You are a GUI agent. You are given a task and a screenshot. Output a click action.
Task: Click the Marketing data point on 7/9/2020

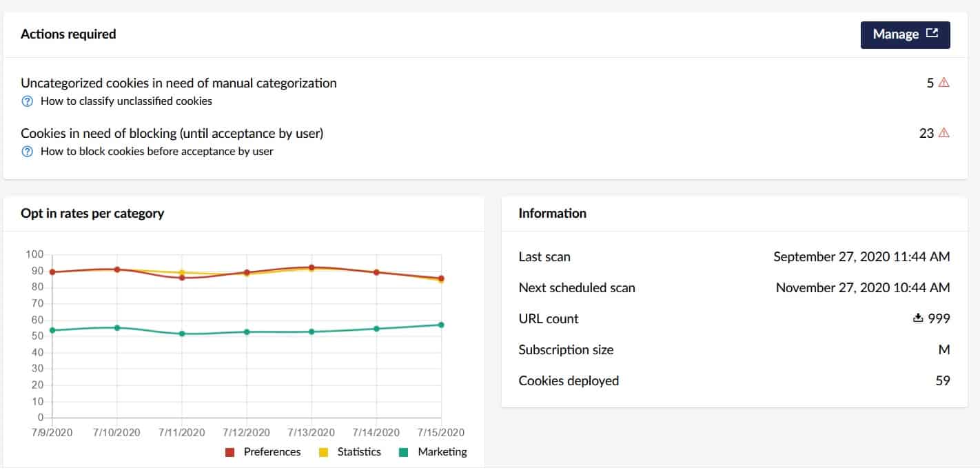click(x=52, y=330)
